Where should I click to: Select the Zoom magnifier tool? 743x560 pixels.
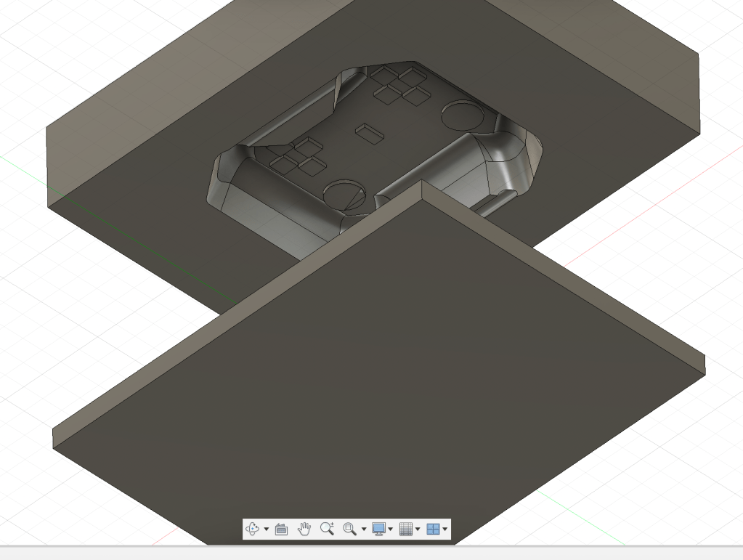pos(327,529)
